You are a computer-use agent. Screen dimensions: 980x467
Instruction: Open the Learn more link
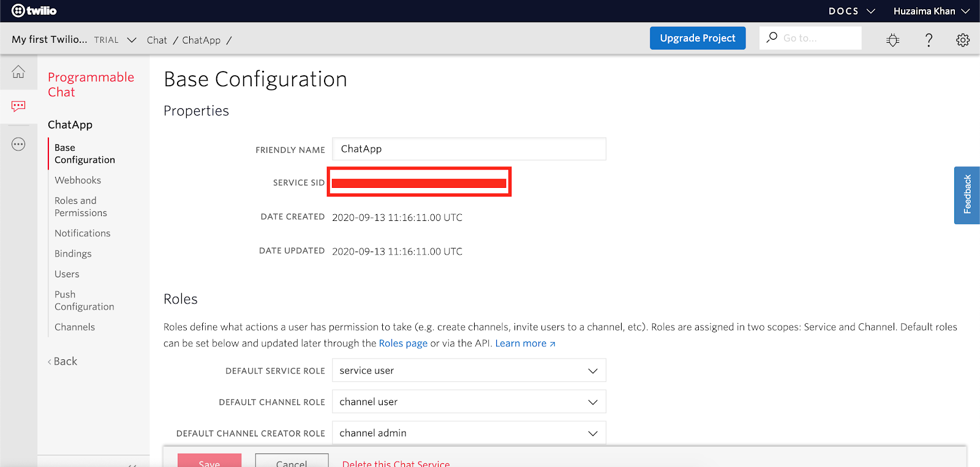pyautogui.click(x=525, y=343)
